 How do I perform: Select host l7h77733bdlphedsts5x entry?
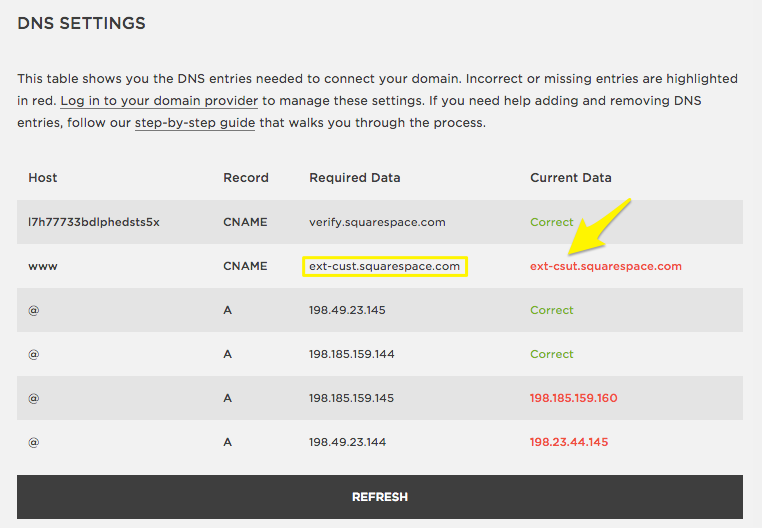[94, 222]
